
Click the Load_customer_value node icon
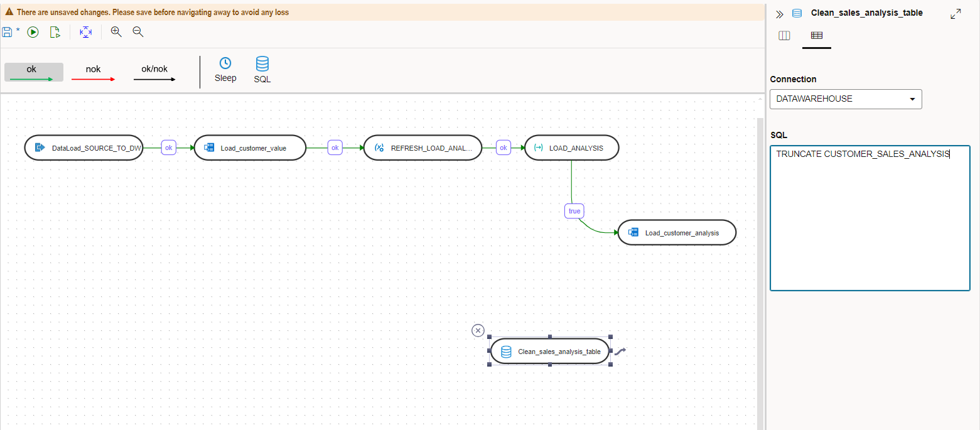pyautogui.click(x=209, y=148)
